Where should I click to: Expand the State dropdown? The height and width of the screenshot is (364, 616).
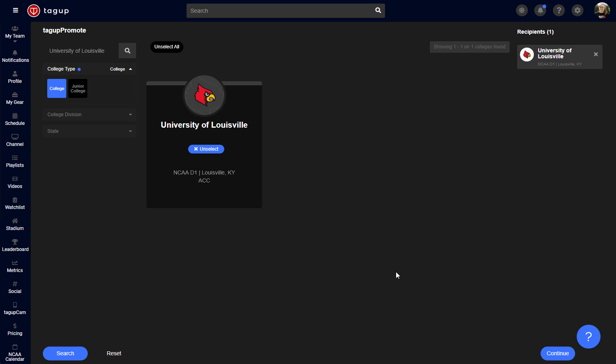[x=89, y=131]
